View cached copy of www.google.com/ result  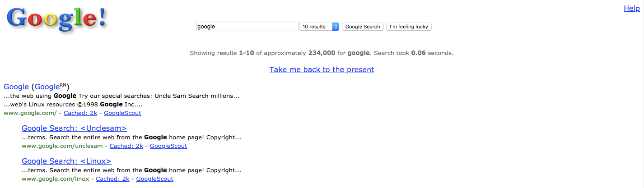pyautogui.click(x=80, y=113)
